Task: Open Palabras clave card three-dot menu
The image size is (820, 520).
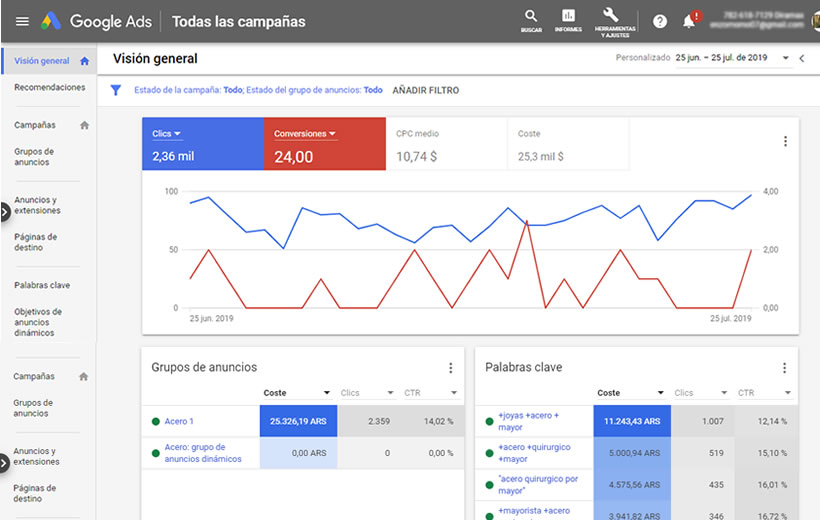Action: [x=784, y=368]
